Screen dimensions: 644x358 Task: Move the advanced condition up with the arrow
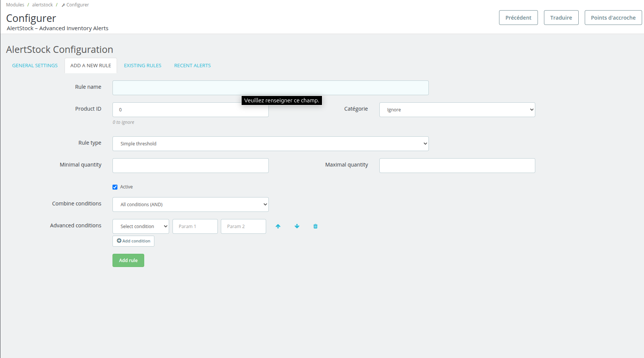(278, 226)
